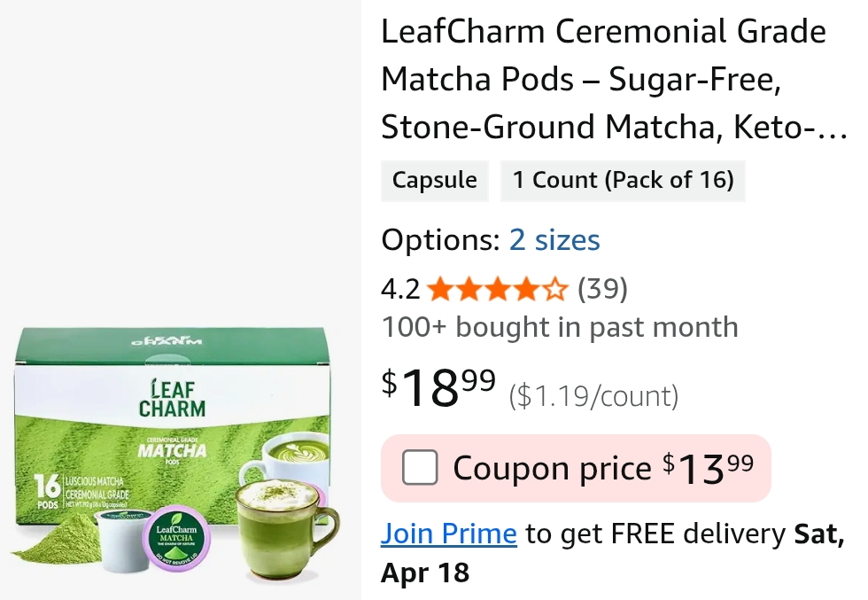The image size is (868, 600).
Task: Click the Coupon price $13.99 label
Action: (602, 468)
